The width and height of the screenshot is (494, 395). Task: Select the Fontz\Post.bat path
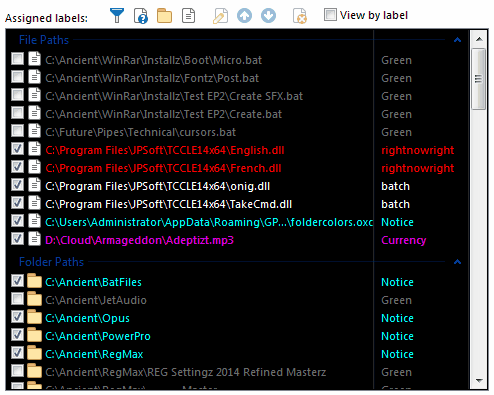(x=152, y=78)
